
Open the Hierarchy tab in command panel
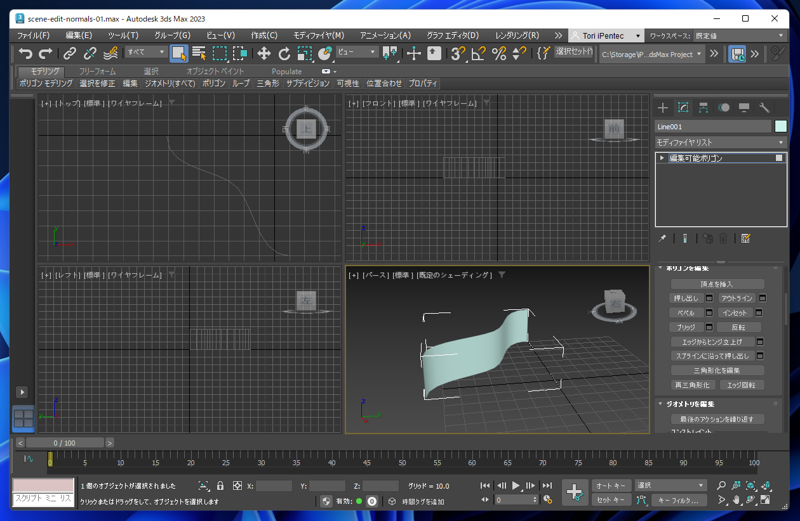(704, 107)
